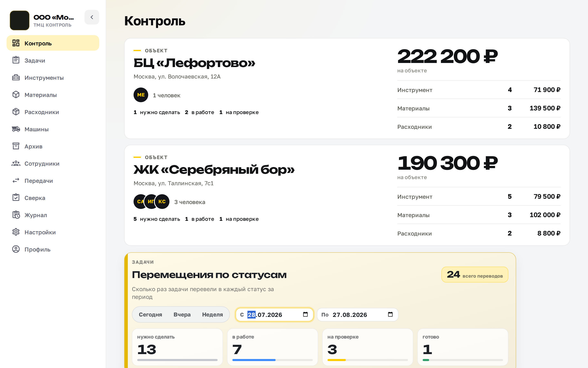Select the Неделя period filter
The width and height of the screenshot is (588, 368).
(212, 314)
